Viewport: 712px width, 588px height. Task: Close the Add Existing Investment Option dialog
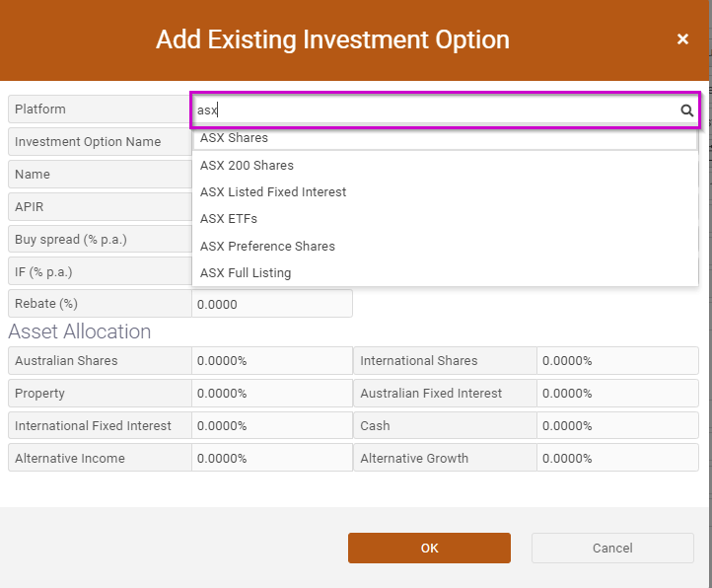click(682, 39)
